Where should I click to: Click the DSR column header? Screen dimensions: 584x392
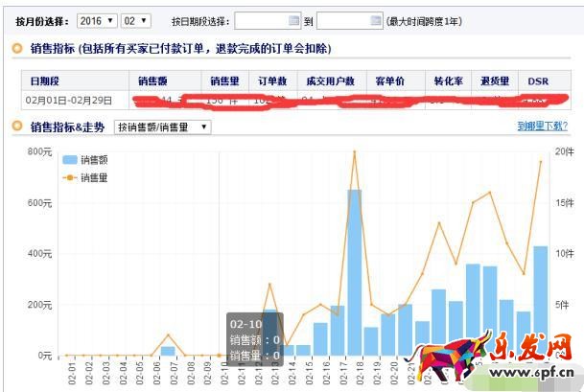[x=538, y=81]
